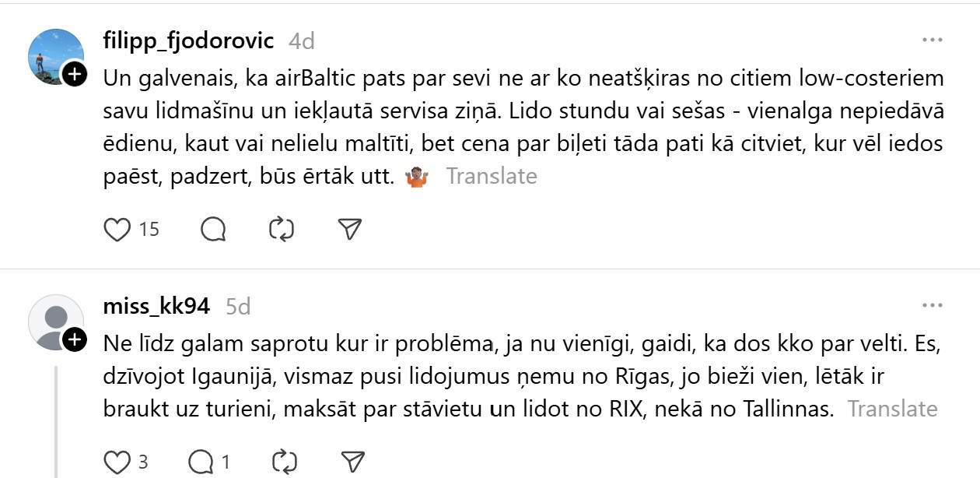The height and width of the screenshot is (478, 980).
Task: Open the 5d timestamp on miss_kk94's post
Action: coord(238,307)
